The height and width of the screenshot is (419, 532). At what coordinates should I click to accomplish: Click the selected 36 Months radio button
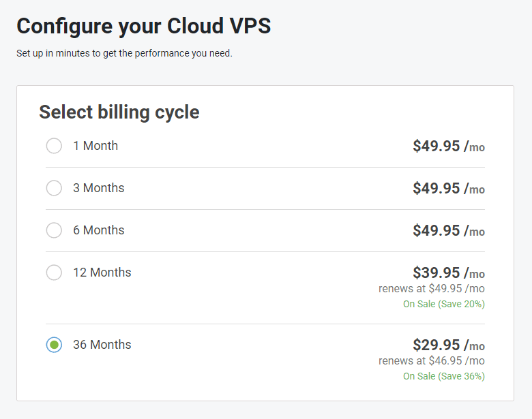[x=54, y=345]
